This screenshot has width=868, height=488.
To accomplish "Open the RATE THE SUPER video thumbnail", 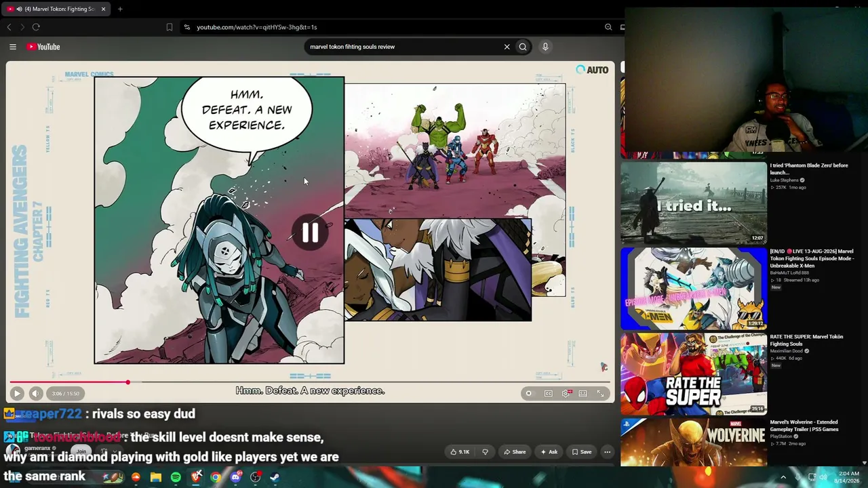I will coord(693,373).
